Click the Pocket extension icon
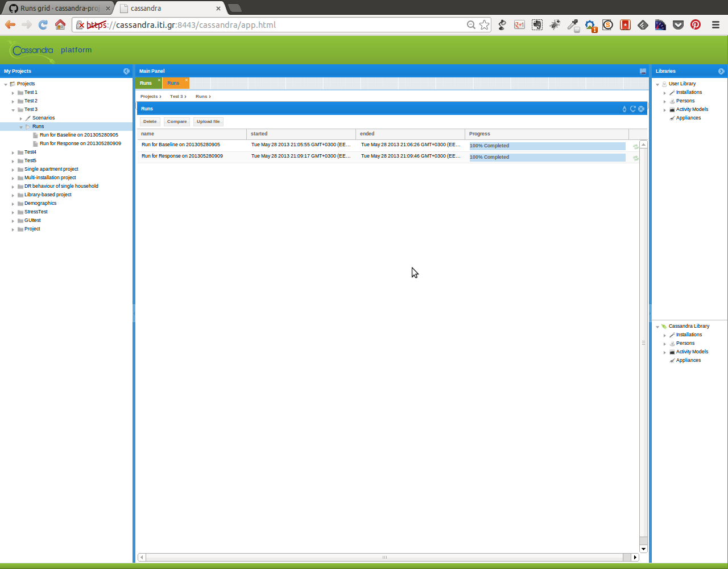Viewport: 728px width, 569px height. tap(678, 24)
